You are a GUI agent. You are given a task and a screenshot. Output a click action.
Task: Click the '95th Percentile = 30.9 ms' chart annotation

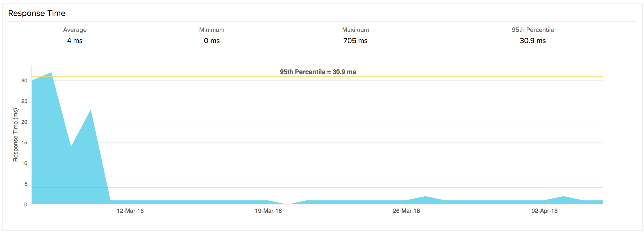318,72
